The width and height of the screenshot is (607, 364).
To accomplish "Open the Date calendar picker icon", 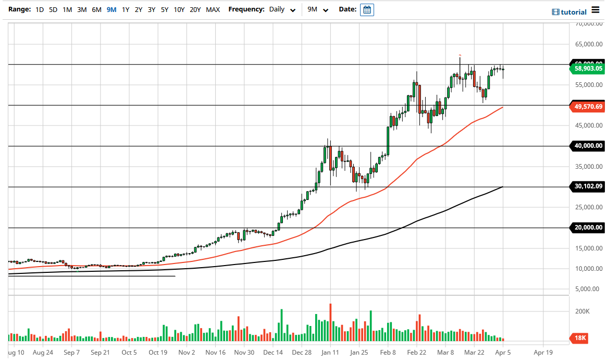I will (366, 9).
